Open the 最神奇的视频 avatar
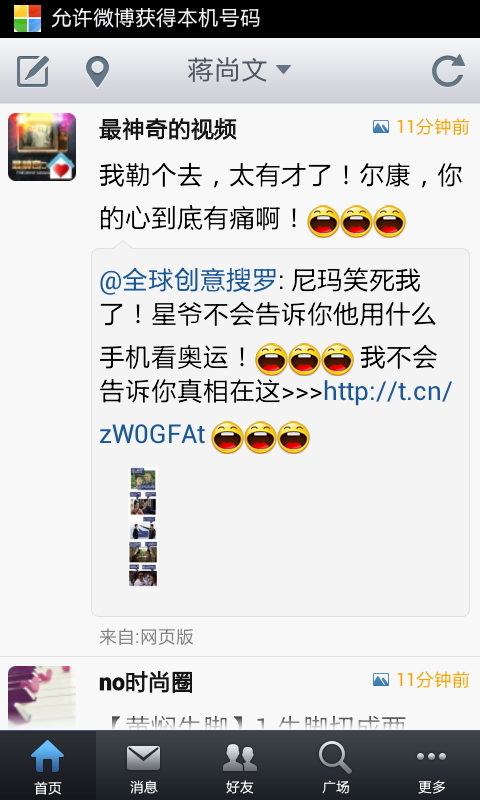 42,147
